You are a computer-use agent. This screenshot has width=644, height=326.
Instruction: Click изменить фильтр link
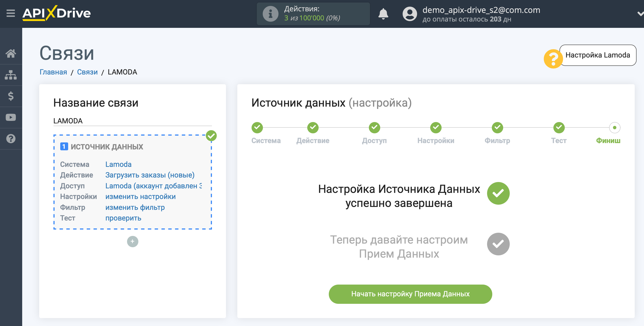135,207
